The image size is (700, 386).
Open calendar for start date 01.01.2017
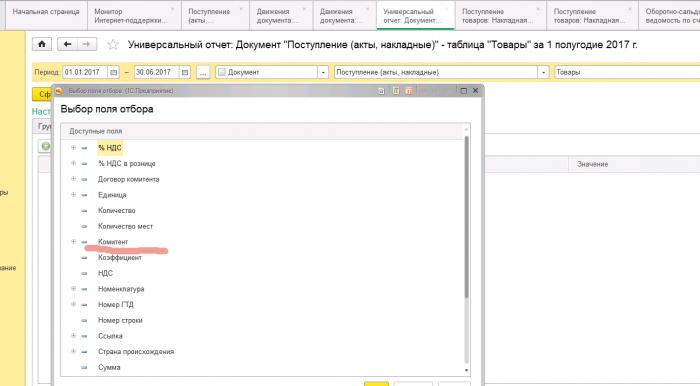coord(113,72)
